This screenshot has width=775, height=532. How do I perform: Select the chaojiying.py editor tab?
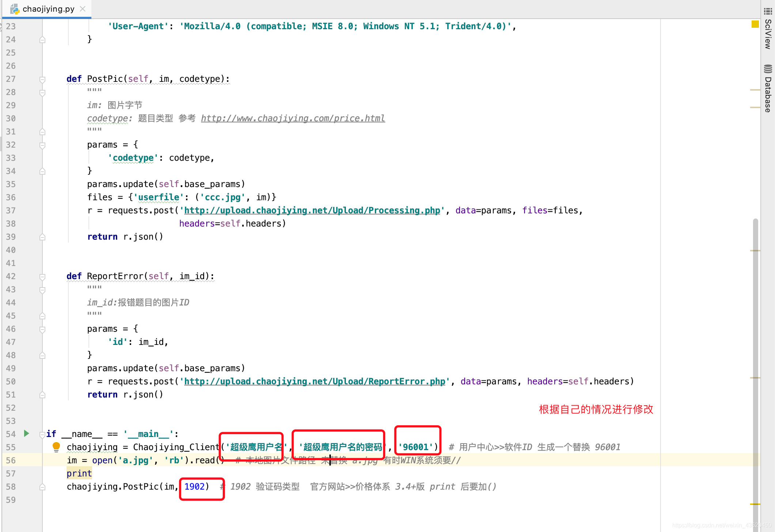(48, 9)
